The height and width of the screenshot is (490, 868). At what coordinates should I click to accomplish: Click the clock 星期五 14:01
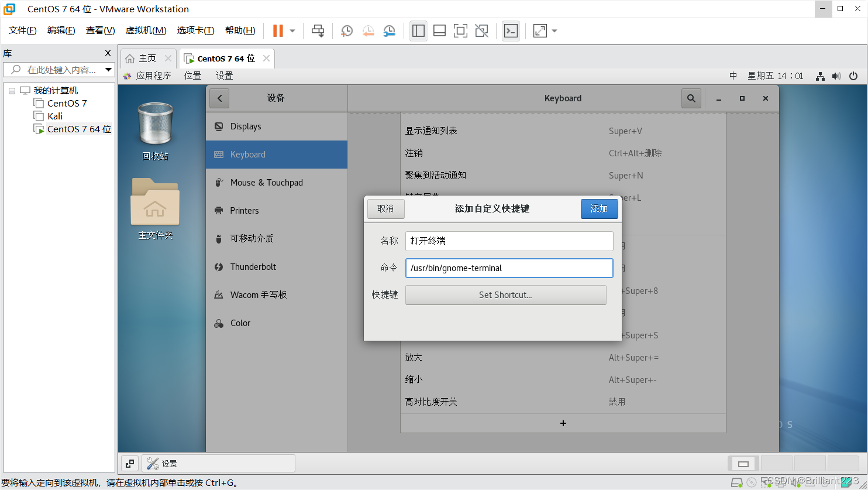click(776, 76)
